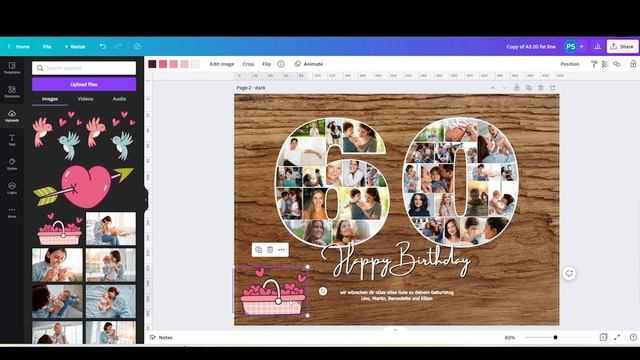
Task: Open the 60% zoom level menu
Action: tap(510, 338)
